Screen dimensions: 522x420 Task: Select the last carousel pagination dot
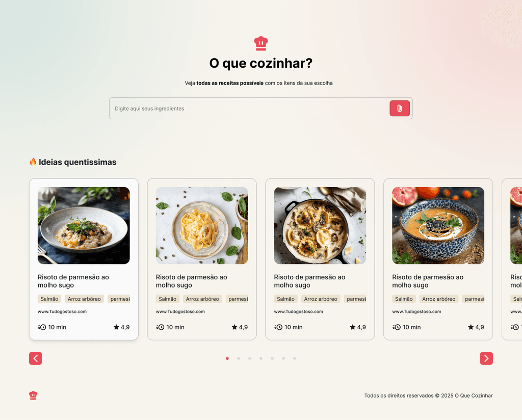tap(295, 358)
